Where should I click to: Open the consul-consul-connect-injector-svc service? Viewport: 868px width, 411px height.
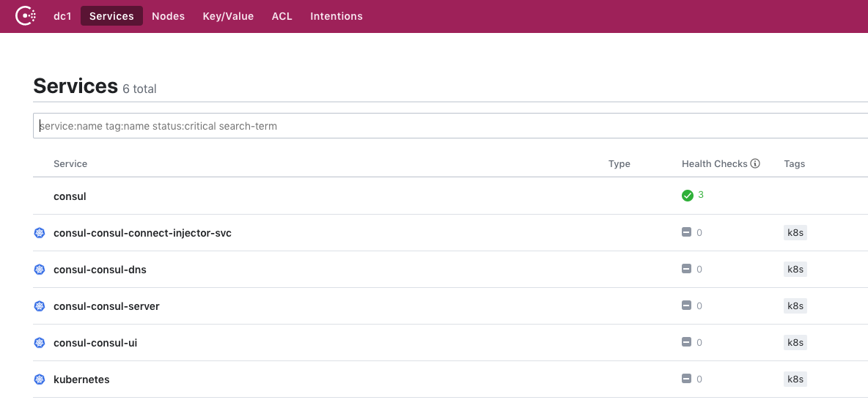(142, 233)
